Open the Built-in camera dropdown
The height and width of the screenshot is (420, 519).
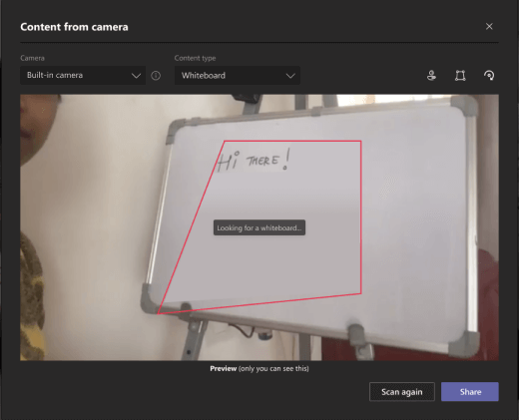(x=83, y=76)
